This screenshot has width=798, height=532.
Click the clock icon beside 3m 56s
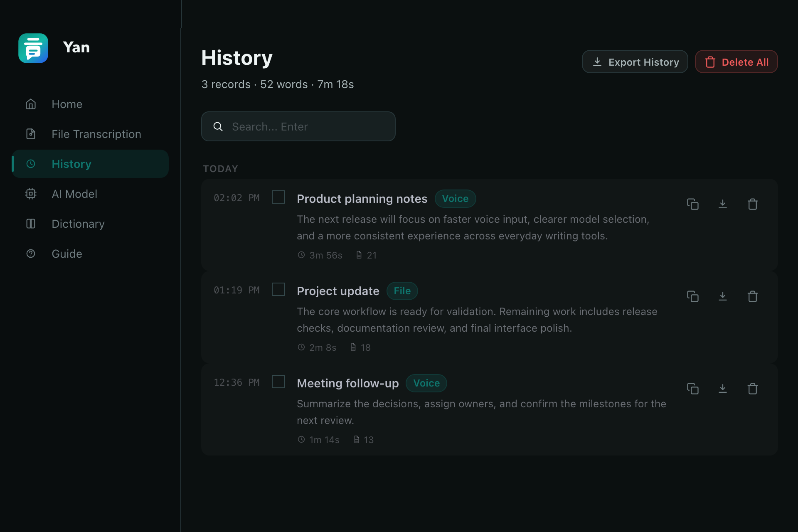pyautogui.click(x=301, y=255)
